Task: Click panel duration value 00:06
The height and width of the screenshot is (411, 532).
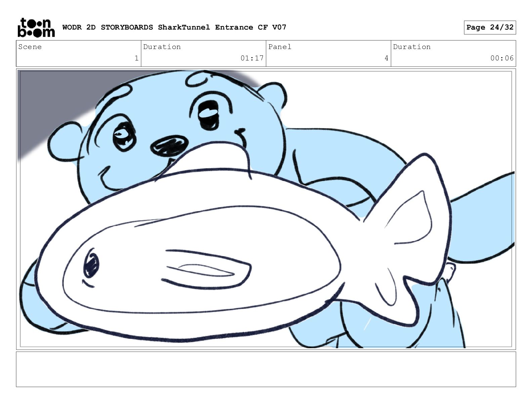Action: [502, 58]
